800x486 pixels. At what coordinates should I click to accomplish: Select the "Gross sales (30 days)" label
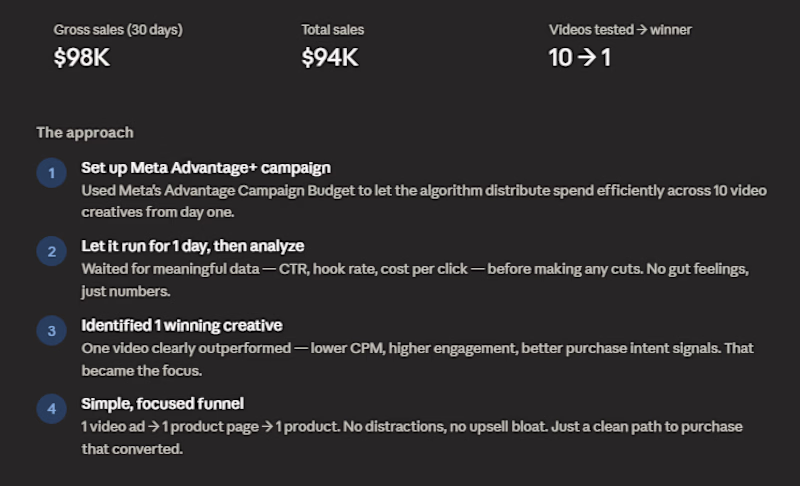click(118, 30)
